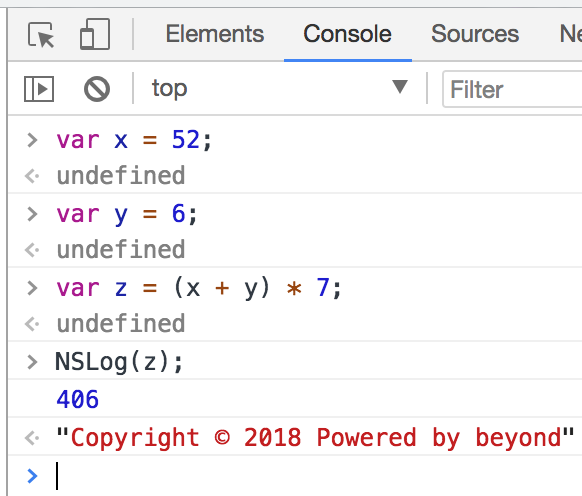Screen dimensions: 582x496
Task: Select the 406 console output
Action: 78,399
